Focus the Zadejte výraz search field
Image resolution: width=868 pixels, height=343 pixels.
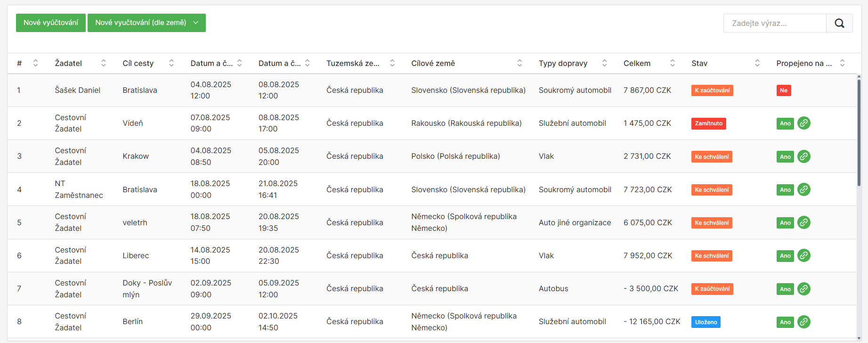point(775,23)
